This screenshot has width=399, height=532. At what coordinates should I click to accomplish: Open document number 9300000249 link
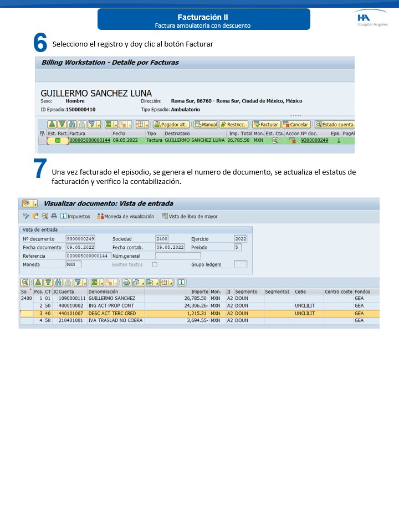(x=314, y=141)
